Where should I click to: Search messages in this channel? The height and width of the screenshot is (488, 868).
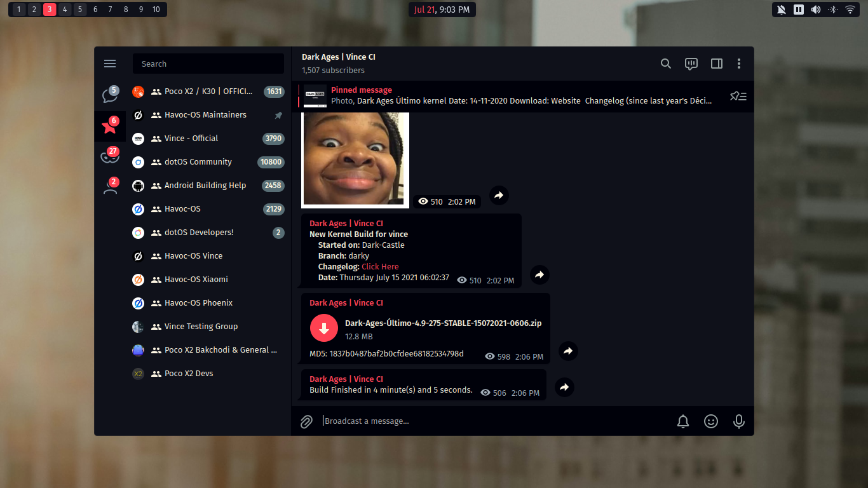click(666, 64)
